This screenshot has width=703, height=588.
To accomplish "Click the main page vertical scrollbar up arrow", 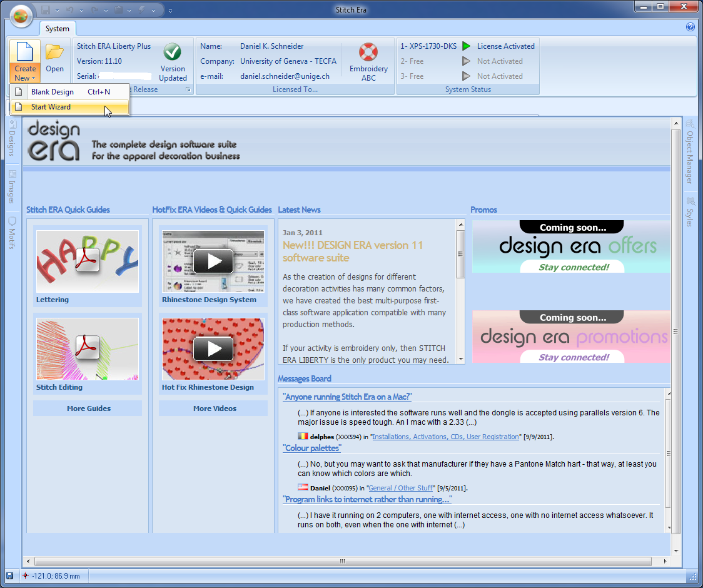I will 676,123.
